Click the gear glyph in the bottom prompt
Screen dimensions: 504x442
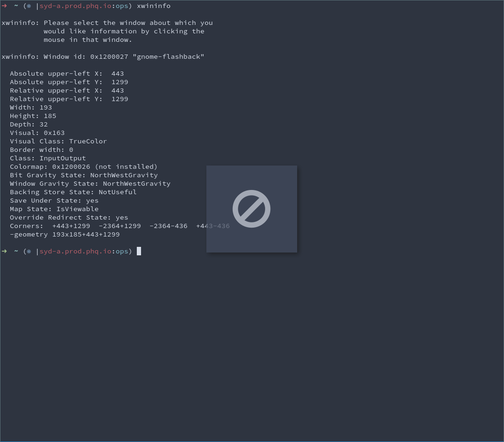(28, 251)
